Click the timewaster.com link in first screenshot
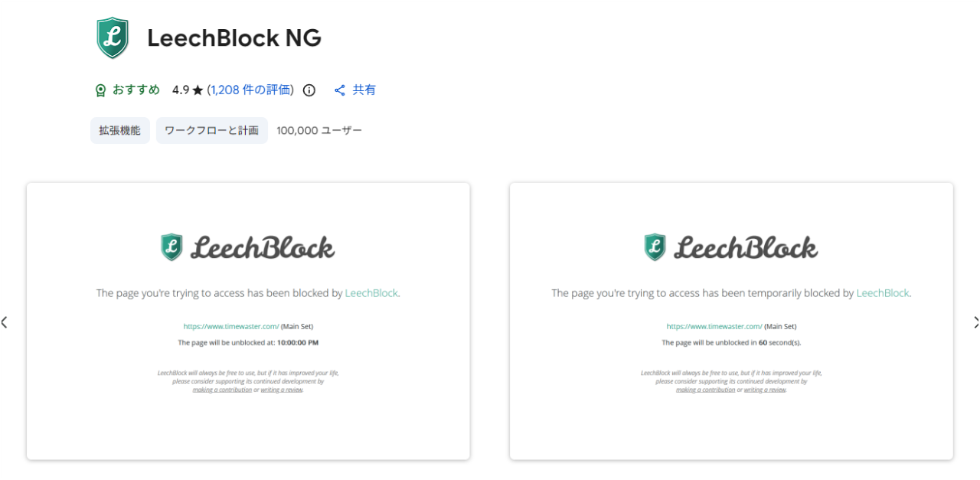The height and width of the screenshot is (480, 980). [231, 325]
